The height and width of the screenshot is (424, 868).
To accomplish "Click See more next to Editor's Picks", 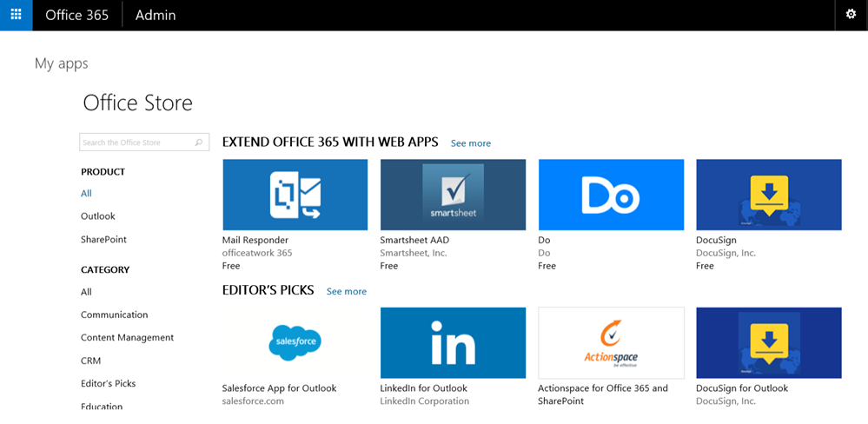I will click(x=347, y=292).
